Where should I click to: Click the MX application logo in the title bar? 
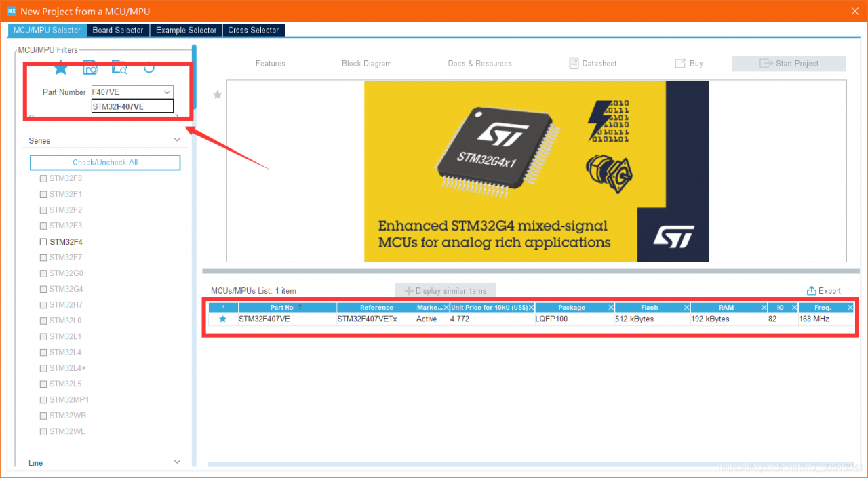click(12, 11)
